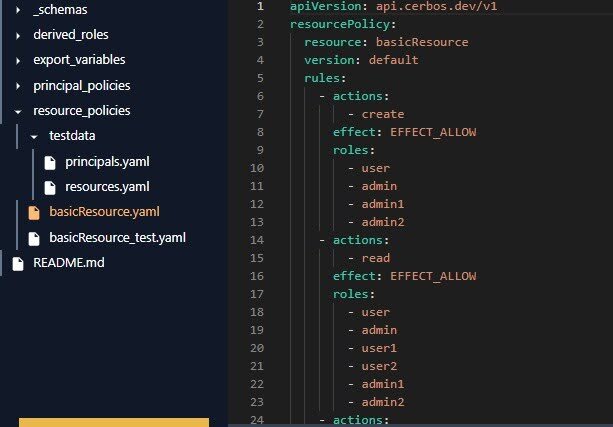
Task: Select the testdata folder
Action: (x=72, y=136)
